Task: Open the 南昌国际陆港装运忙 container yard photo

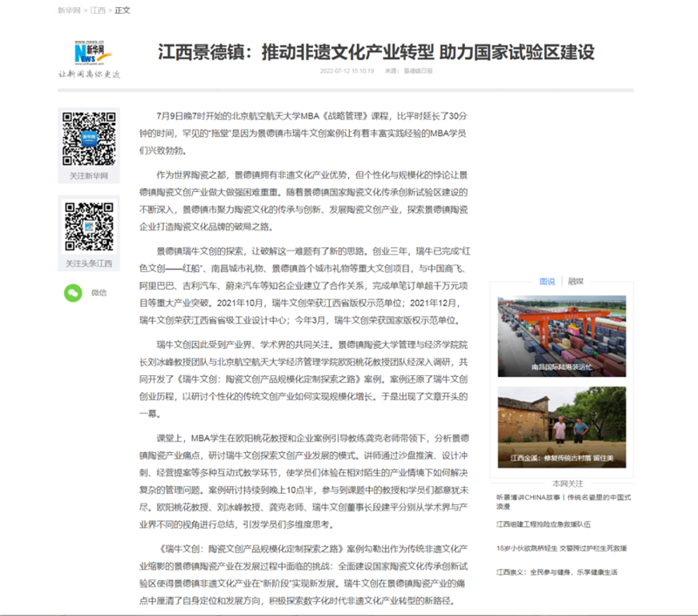Action: point(562,336)
